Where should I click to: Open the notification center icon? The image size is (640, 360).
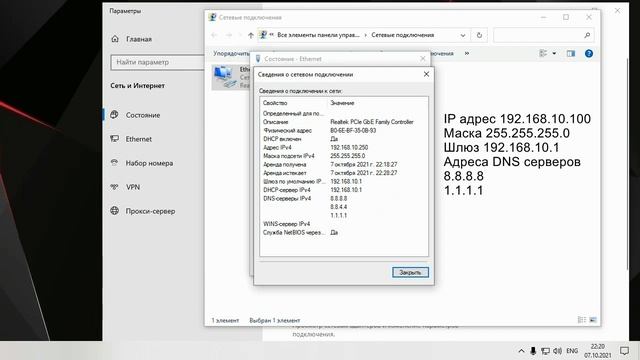point(624,351)
